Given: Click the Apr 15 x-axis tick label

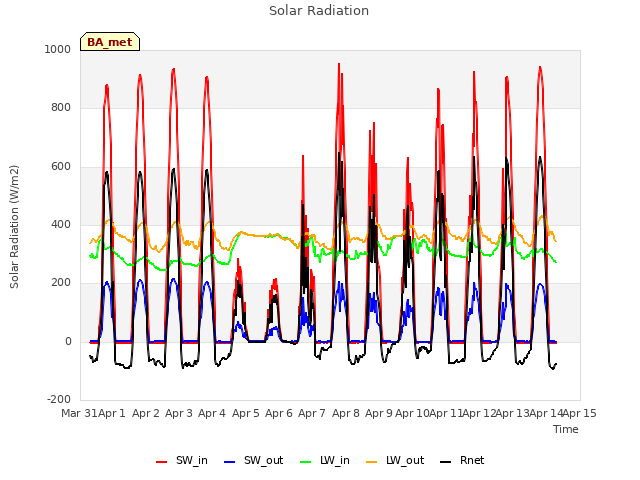Looking at the screenshot, I should click(580, 413).
